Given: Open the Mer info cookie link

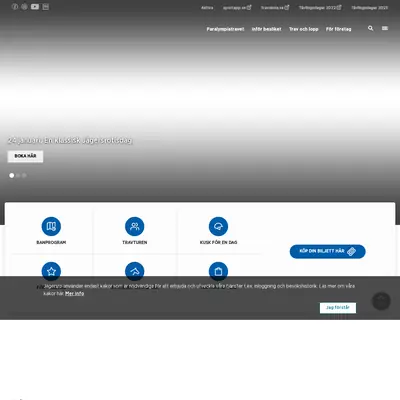Looking at the screenshot, I should (x=74, y=294).
